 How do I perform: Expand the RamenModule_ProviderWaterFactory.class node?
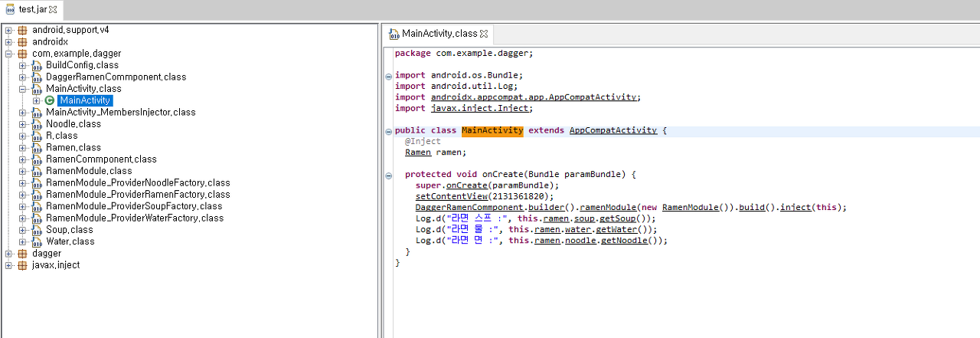[22, 218]
